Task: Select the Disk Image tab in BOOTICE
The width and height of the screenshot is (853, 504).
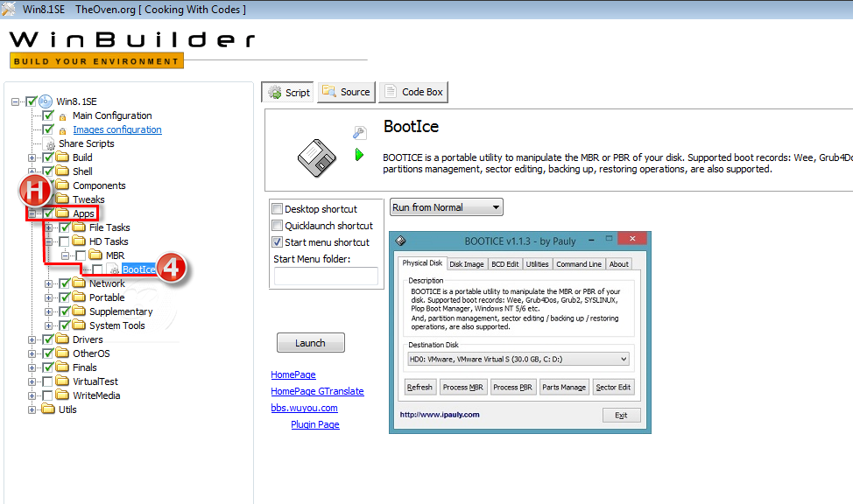Action: coord(466,264)
